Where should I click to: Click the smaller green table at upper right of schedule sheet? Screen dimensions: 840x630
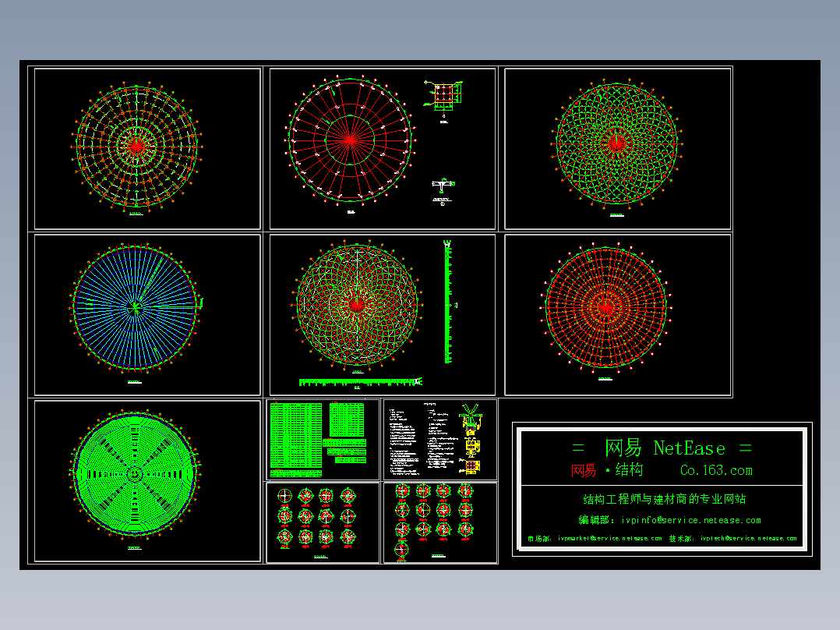[347, 419]
